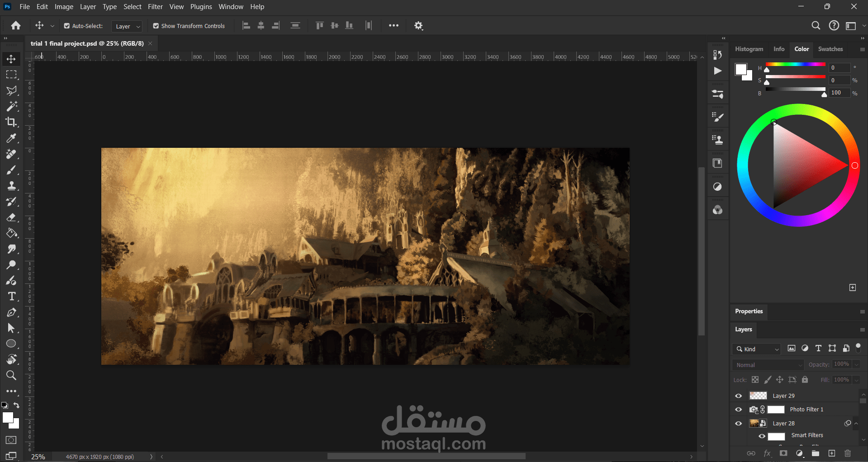This screenshot has width=868, height=462.
Task: Open the Search icon at top right
Action: point(816,26)
